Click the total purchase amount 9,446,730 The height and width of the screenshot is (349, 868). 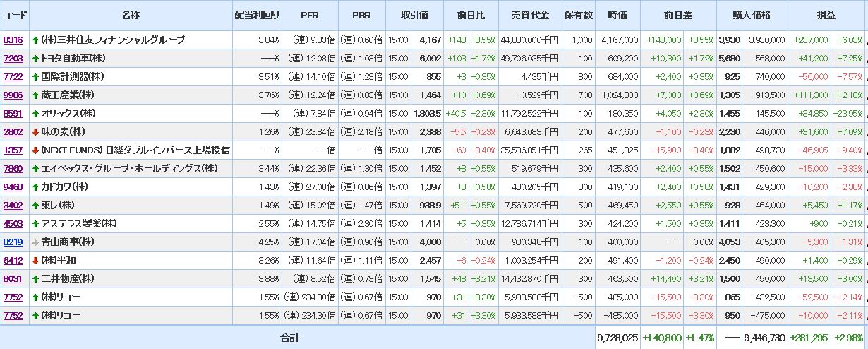pos(764,338)
